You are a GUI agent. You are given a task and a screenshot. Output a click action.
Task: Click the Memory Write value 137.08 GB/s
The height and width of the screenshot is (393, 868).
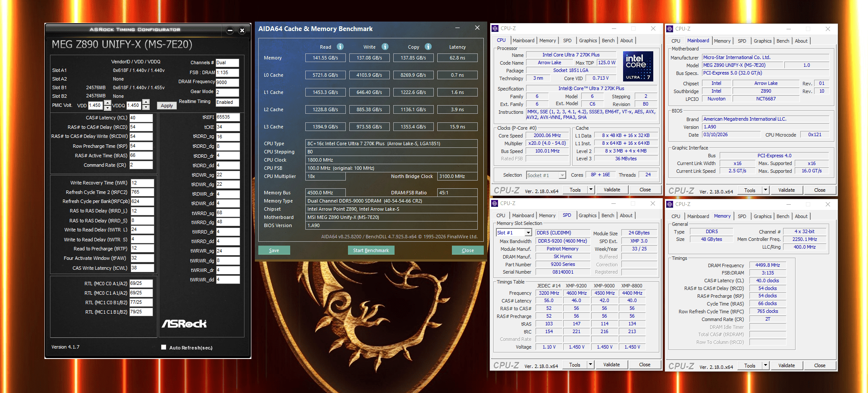(370, 58)
